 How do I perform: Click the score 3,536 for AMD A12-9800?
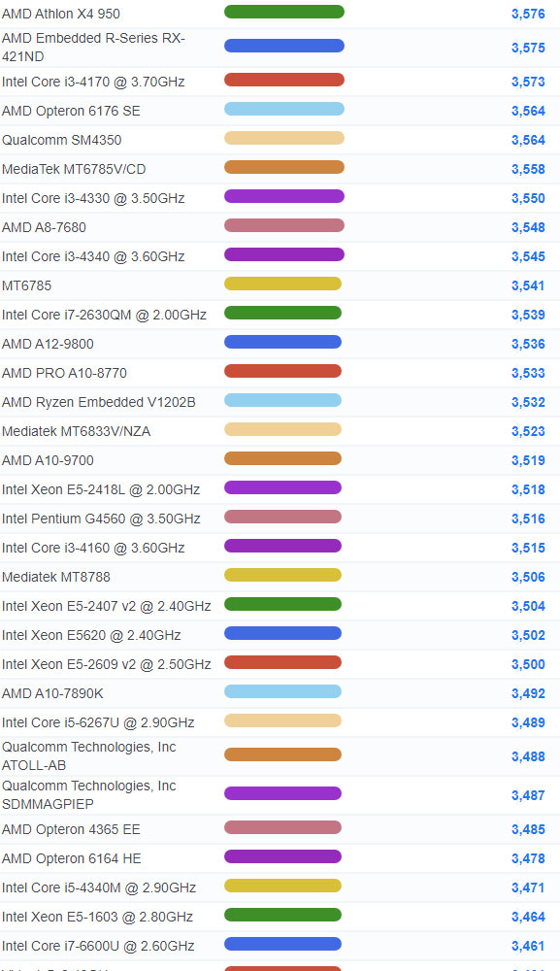coord(528,344)
